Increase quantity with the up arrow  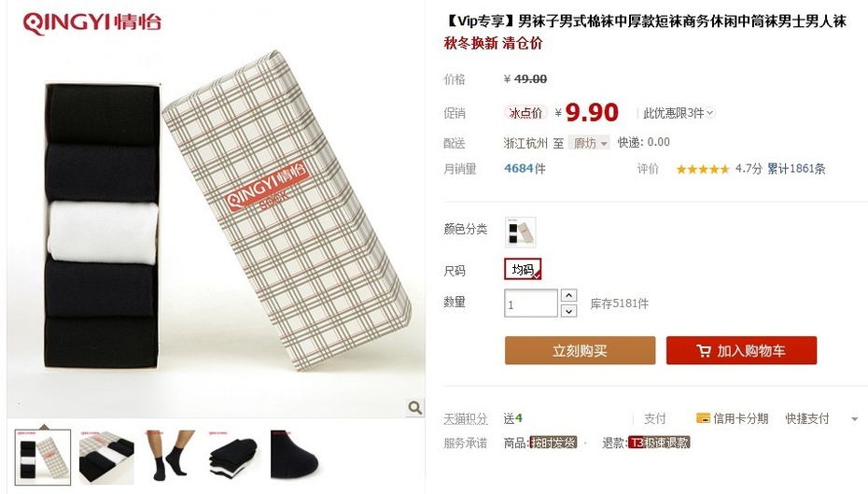point(569,295)
